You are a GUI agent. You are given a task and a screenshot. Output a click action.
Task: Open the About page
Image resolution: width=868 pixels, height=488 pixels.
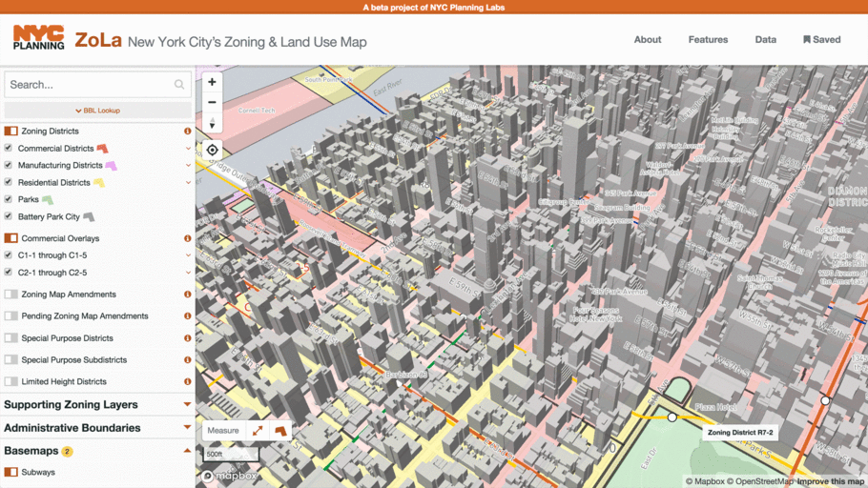pyautogui.click(x=648, y=39)
